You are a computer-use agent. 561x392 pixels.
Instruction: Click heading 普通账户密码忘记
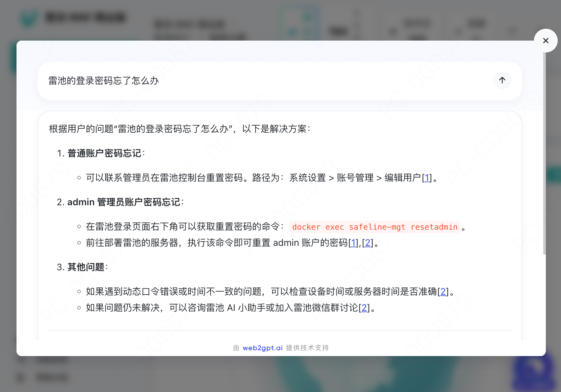coord(104,153)
